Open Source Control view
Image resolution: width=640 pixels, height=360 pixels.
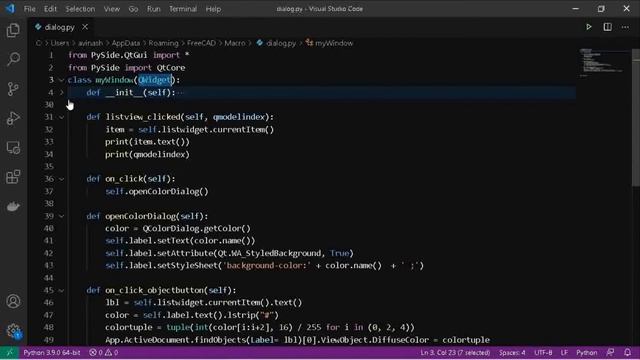coord(13,89)
